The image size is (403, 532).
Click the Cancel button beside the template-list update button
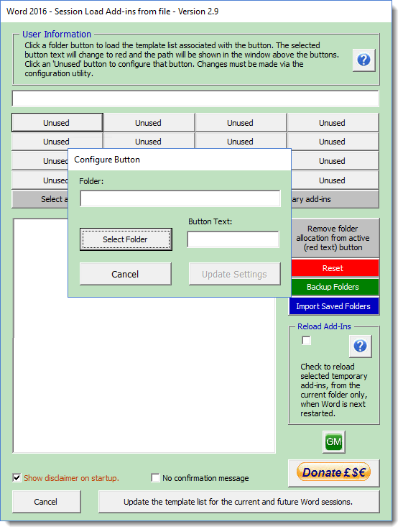point(47,502)
